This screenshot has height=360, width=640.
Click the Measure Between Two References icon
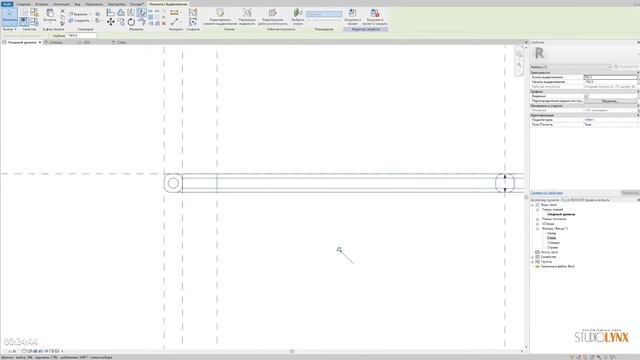click(x=174, y=22)
